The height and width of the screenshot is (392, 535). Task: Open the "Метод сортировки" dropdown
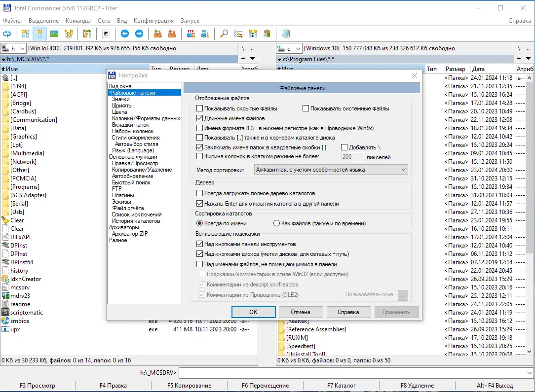(331, 170)
